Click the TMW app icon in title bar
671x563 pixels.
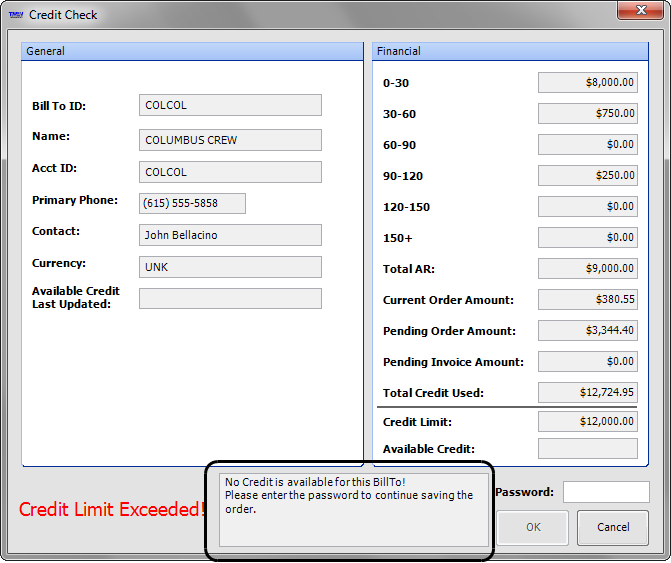16,15
